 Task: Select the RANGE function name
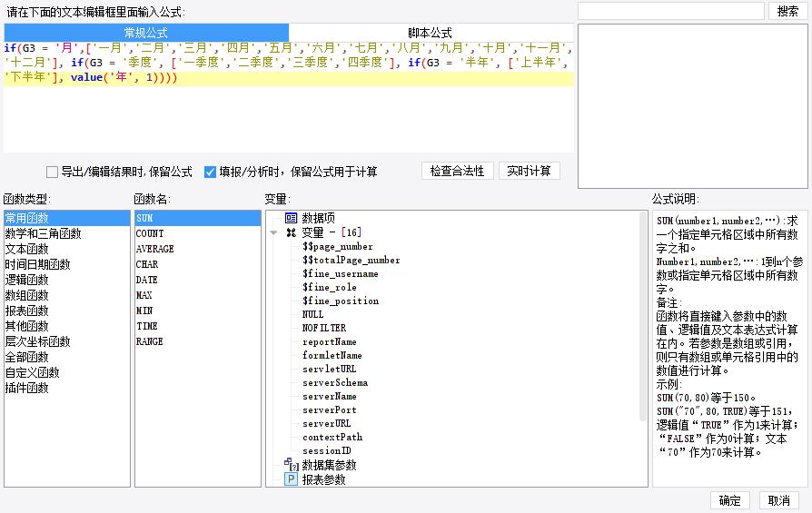pos(198,341)
